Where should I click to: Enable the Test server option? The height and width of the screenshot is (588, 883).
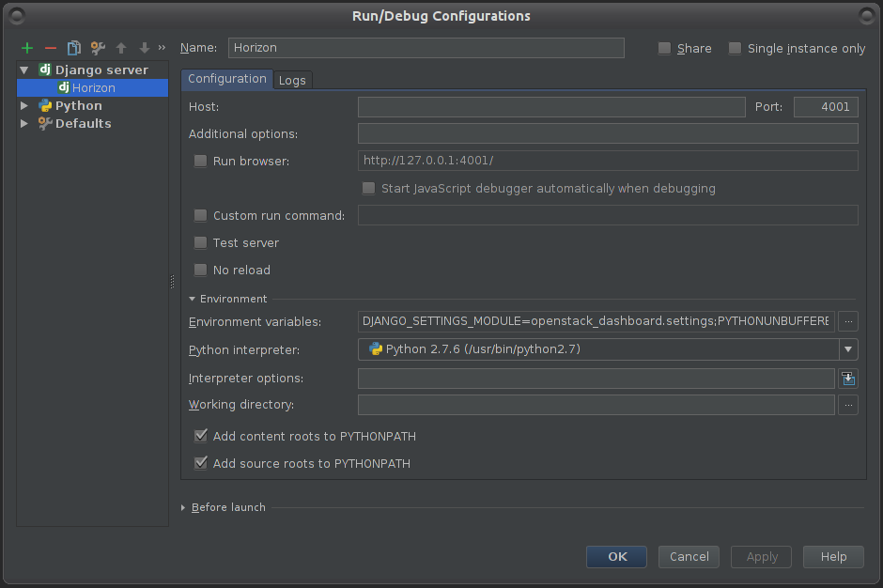tap(200, 242)
